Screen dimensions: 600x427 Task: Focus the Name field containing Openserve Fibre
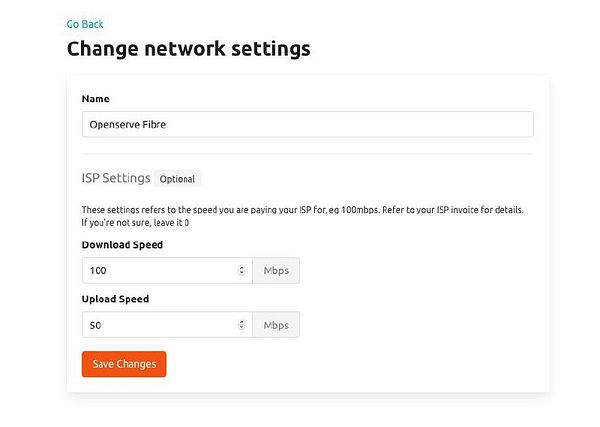point(307,124)
